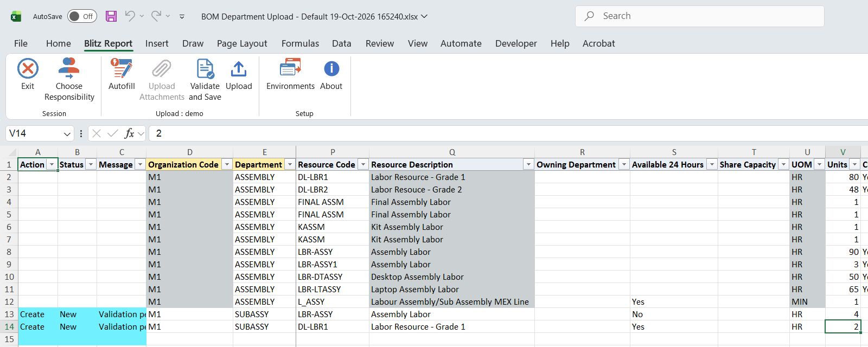Click the Redo arrow
The image size is (868, 347).
[x=156, y=16]
